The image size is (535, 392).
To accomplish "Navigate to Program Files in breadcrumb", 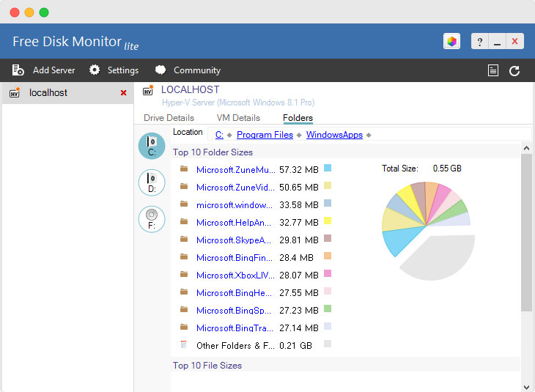I will pos(265,135).
